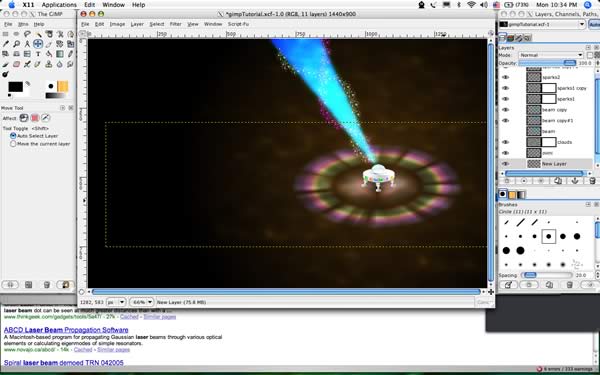Image resolution: width=600 pixels, height=375 pixels.
Task: Switch to the Paths tab
Action: [519, 38]
